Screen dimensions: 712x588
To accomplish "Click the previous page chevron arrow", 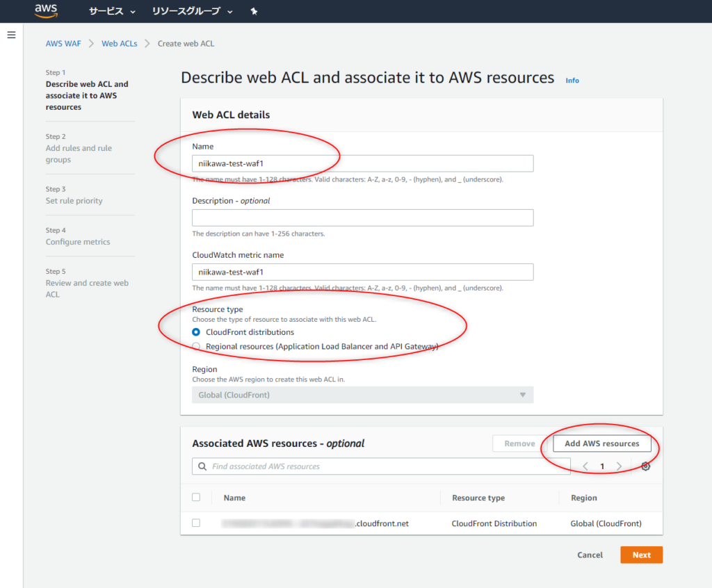I will [585, 466].
